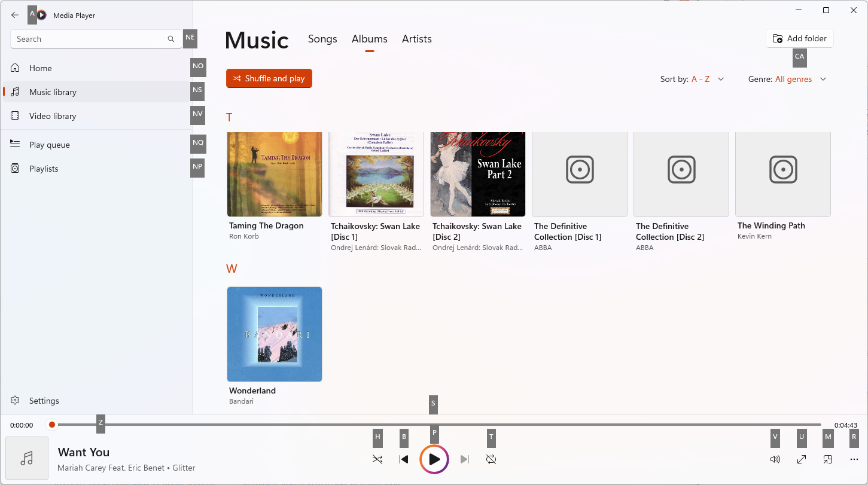Open the more options menu
Screen dimensions: 868x485
point(854,459)
